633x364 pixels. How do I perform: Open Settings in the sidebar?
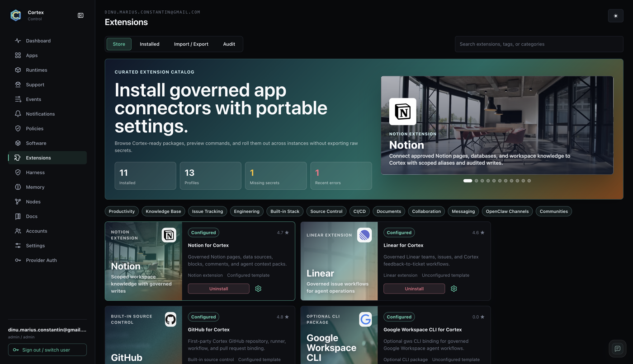point(47,246)
